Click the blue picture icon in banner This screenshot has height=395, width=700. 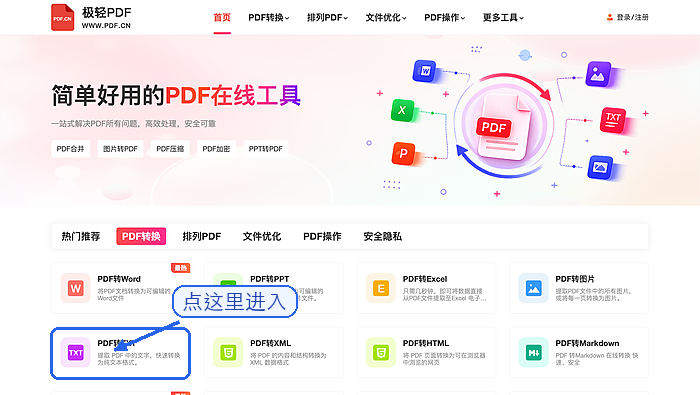pos(600,167)
